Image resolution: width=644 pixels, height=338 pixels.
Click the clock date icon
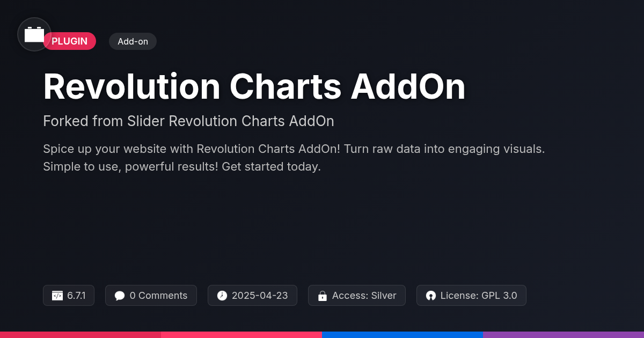pos(222,296)
